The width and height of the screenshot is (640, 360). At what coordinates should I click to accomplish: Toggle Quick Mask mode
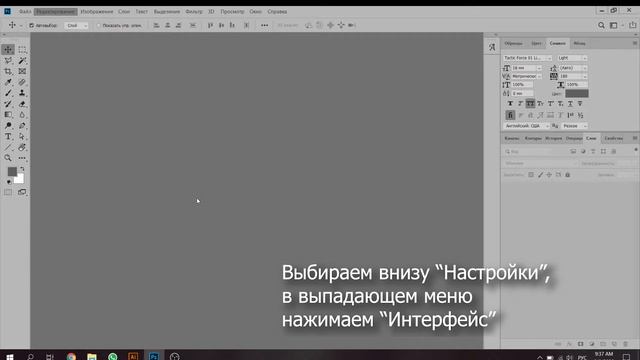(x=8, y=192)
